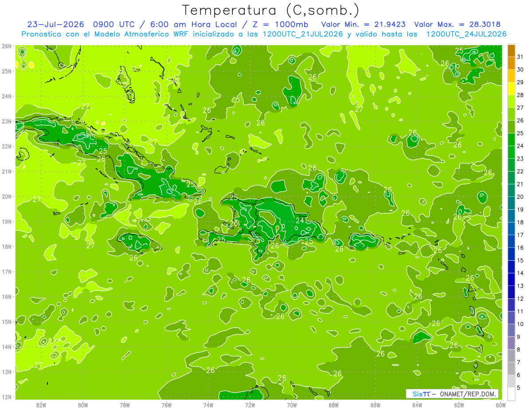This screenshot has height=411, width=532.
Task: Click the latitude axis label '18N'
Action: tap(7, 247)
